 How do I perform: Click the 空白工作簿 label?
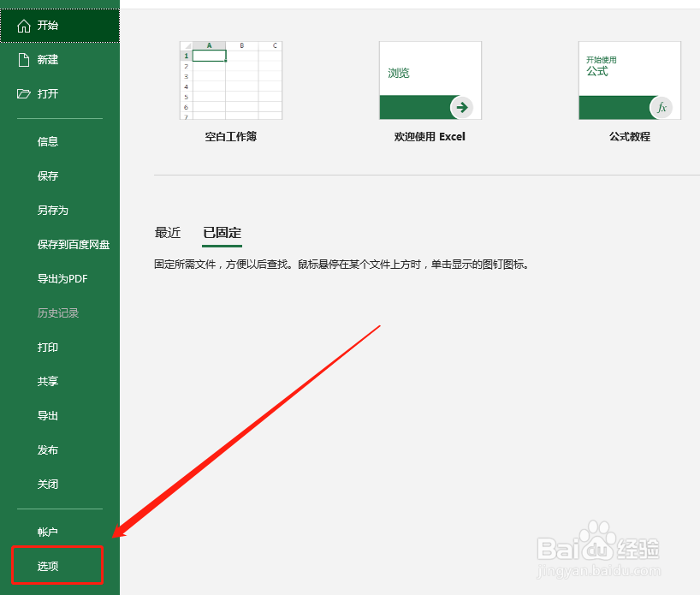click(x=231, y=137)
